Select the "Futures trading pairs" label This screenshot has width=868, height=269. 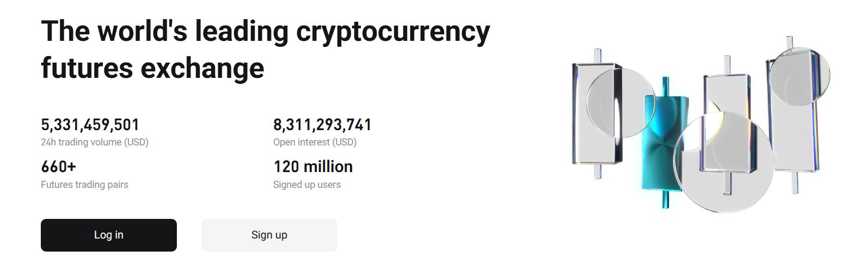point(84,185)
